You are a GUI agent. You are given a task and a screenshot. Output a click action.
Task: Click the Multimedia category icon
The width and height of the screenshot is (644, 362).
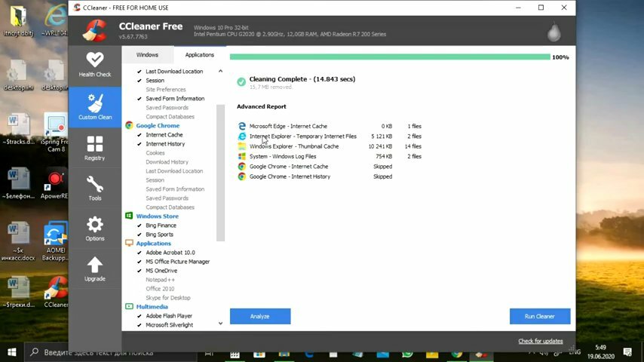tap(129, 306)
